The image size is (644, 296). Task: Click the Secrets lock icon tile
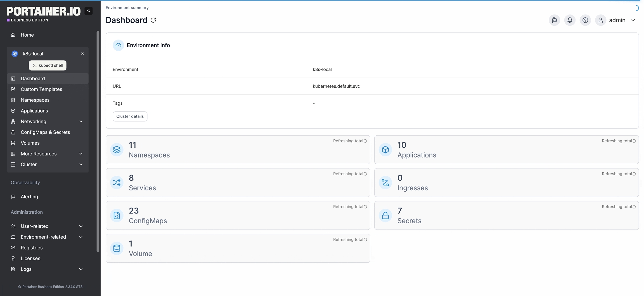click(385, 215)
